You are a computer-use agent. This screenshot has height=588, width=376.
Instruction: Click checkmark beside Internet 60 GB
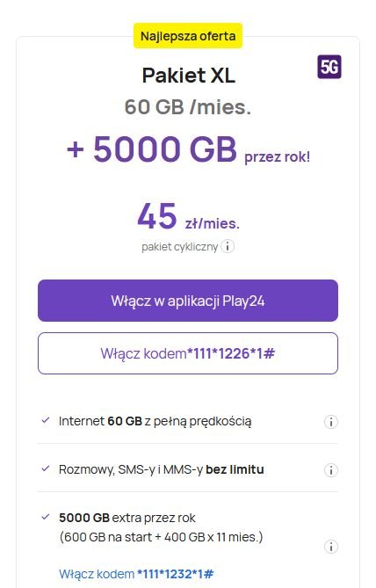point(46,420)
